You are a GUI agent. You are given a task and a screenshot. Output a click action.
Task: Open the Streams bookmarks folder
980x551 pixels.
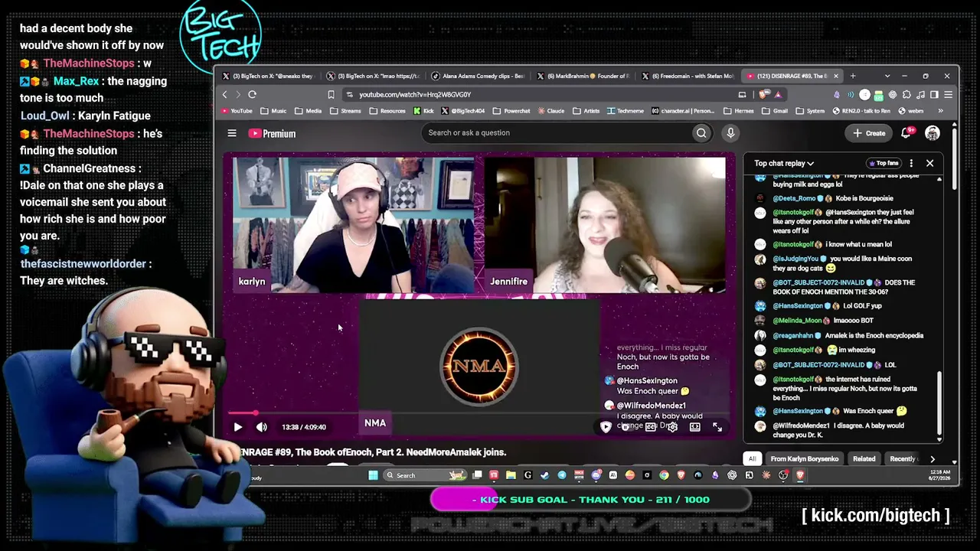[345, 111]
